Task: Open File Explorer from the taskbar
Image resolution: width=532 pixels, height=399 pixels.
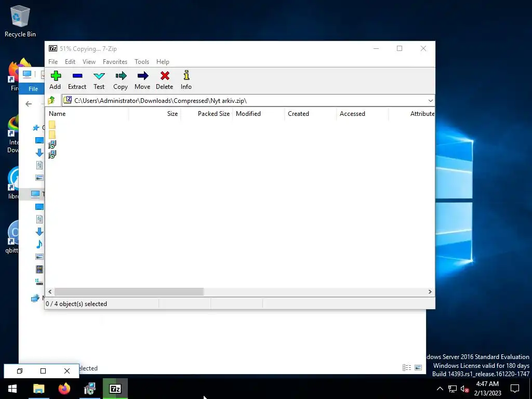Action: tap(38, 389)
